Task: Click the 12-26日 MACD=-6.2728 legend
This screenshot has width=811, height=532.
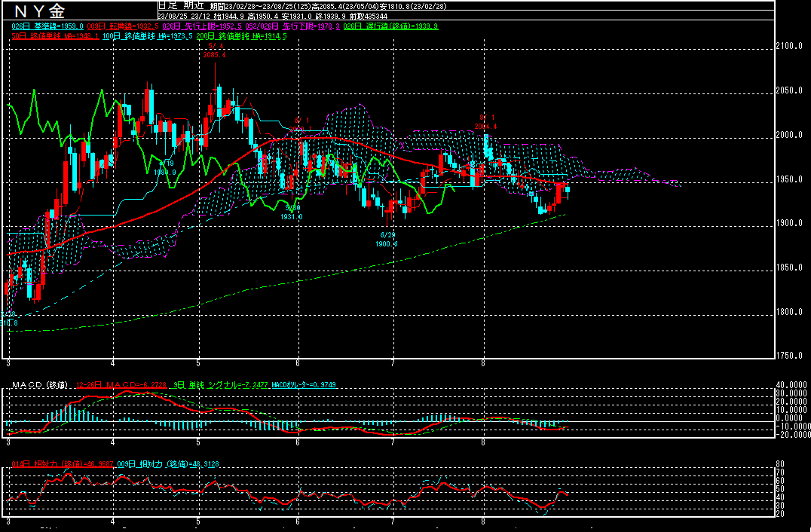Action: 123,385
